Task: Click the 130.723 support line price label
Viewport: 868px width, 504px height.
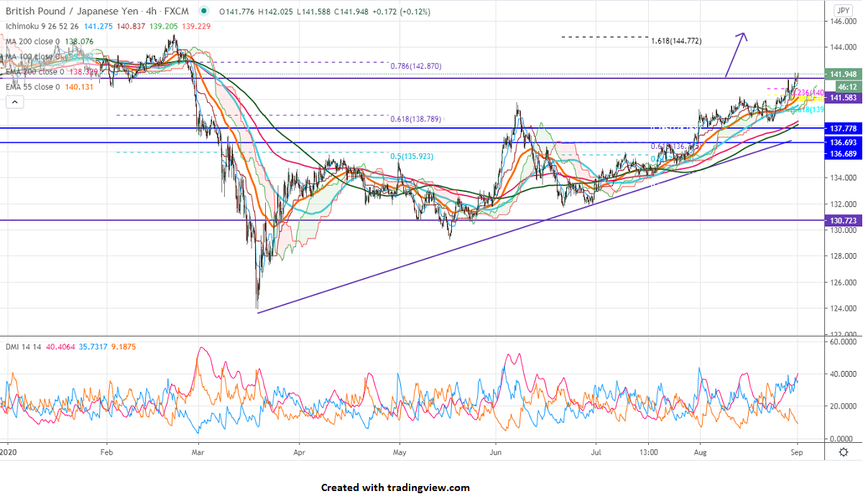Action: tap(842, 221)
